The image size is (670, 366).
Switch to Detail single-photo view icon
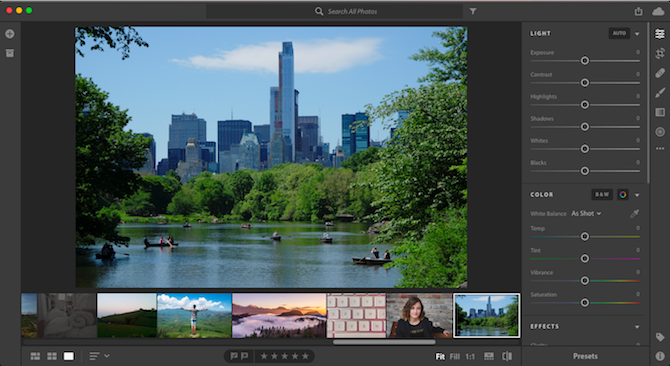pos(68,356)
